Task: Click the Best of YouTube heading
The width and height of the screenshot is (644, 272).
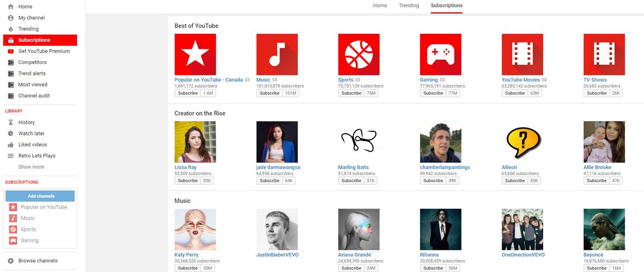Action: pos(196,26)
